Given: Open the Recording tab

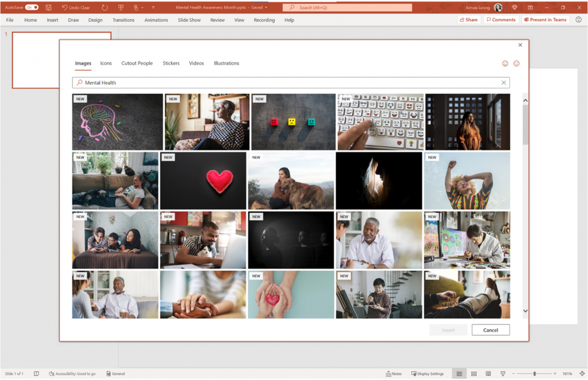Looking at the screenshot, I should [264, 20].
